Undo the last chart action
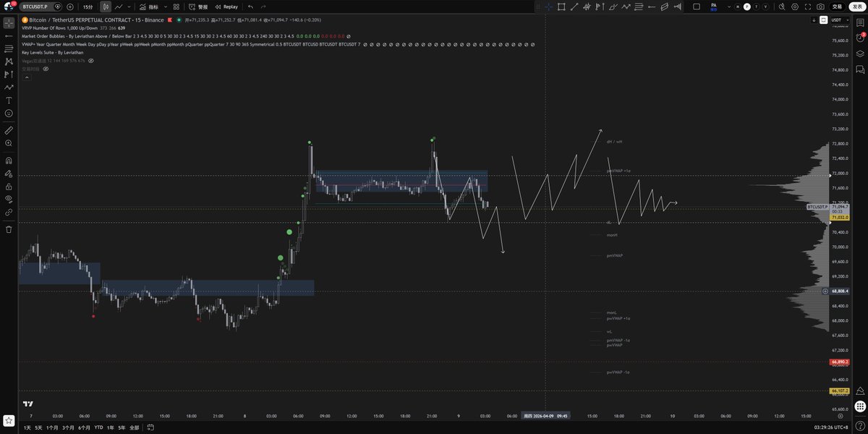868x434 pixels. tap(250, 7)
